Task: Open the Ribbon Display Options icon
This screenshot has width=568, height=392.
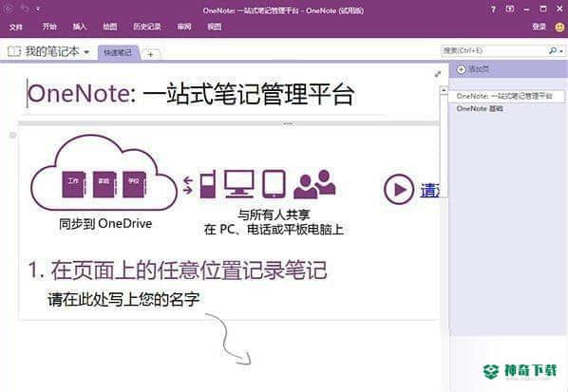Action: pos(510,9)
